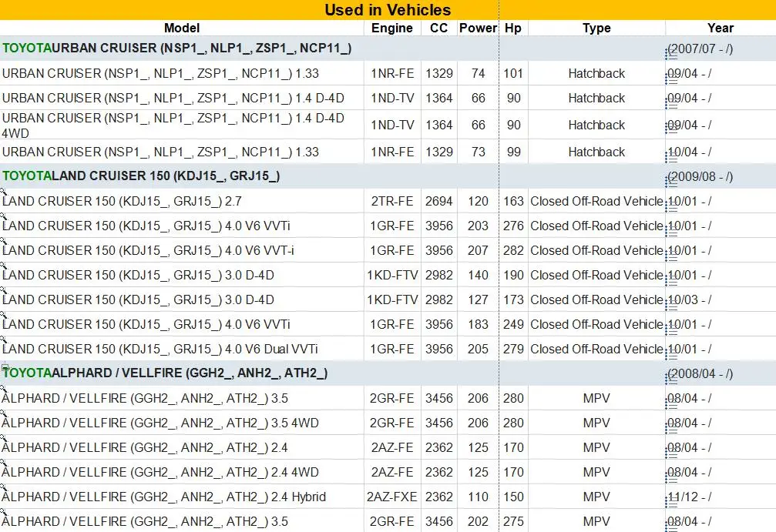Click the Hp value "275"
Viewport: 776px width, 532px height.
click(x=513, y=522)
